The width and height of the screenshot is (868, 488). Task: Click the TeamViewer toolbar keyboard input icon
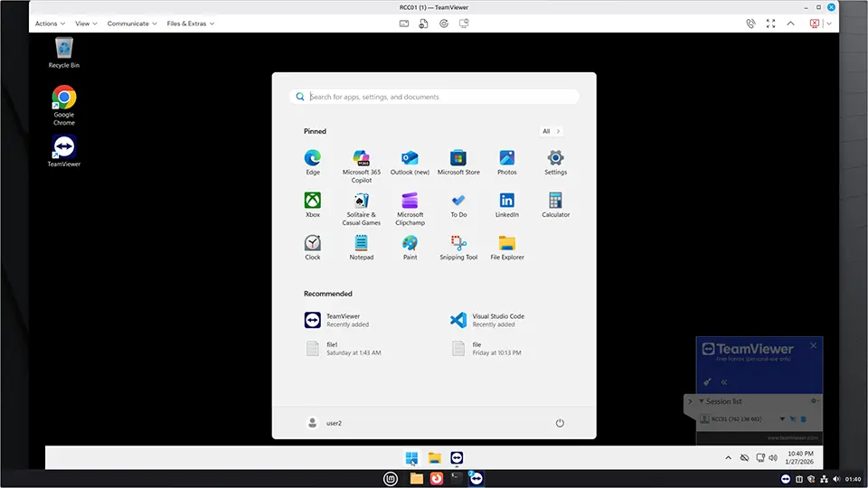tap(404, 23)
